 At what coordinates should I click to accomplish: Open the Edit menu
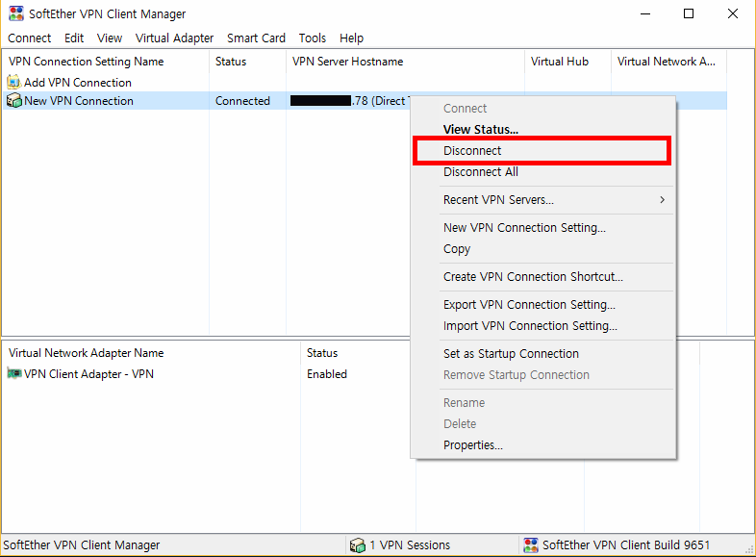click(74, 38)
